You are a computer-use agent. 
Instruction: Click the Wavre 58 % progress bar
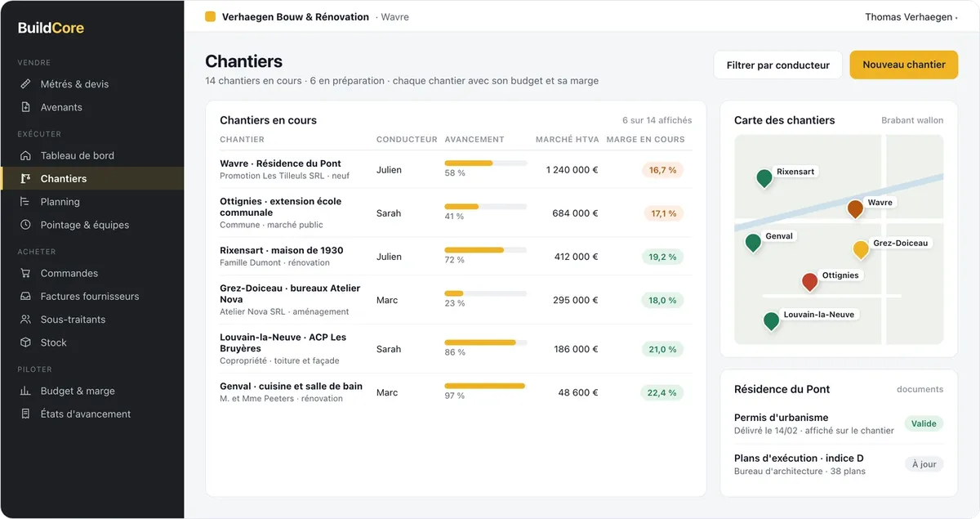pos(485,163)
